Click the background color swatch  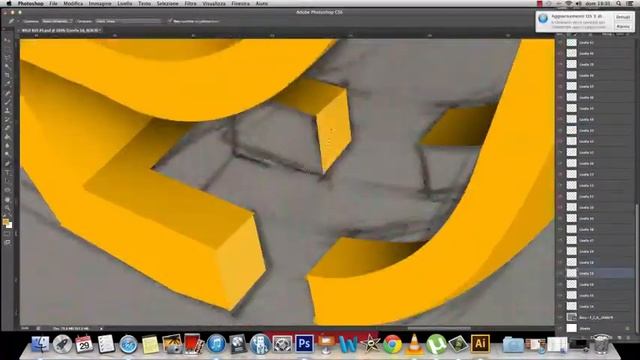[9, 225]
